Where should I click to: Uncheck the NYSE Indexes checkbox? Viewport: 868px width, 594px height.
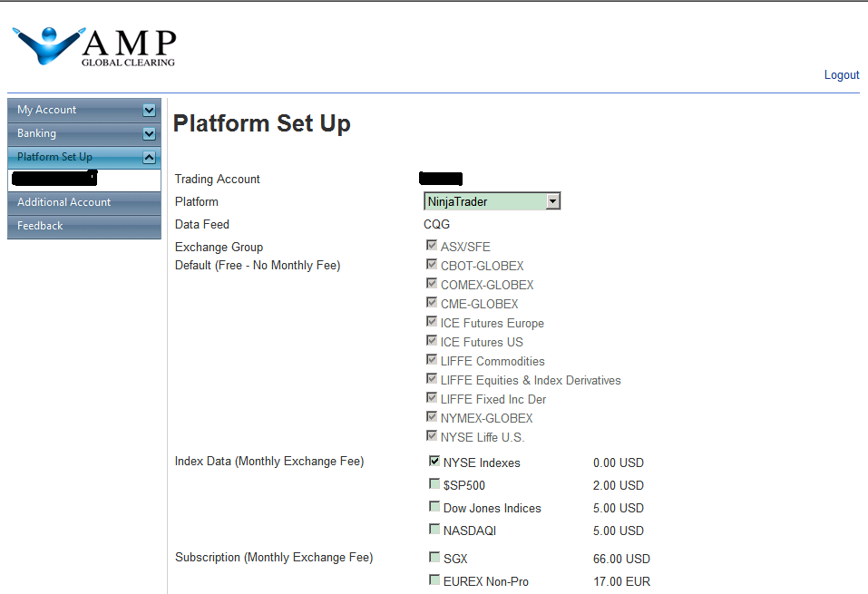434,461
